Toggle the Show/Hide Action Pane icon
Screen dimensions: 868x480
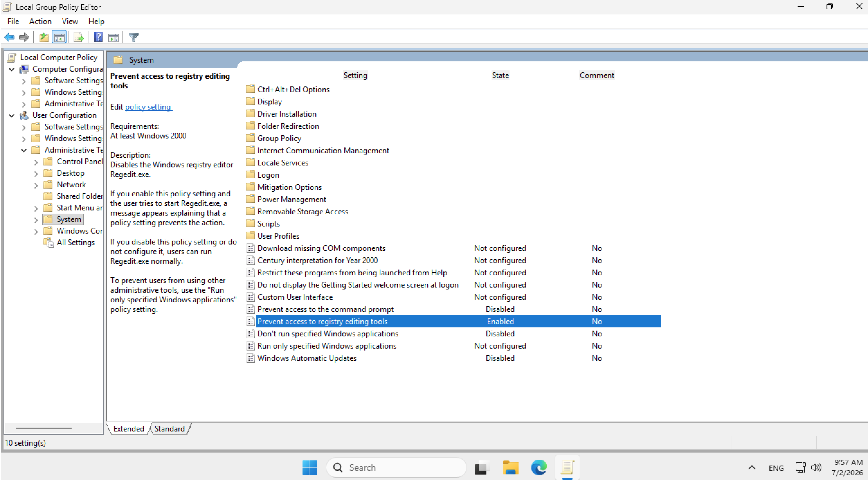click(113, 37)
